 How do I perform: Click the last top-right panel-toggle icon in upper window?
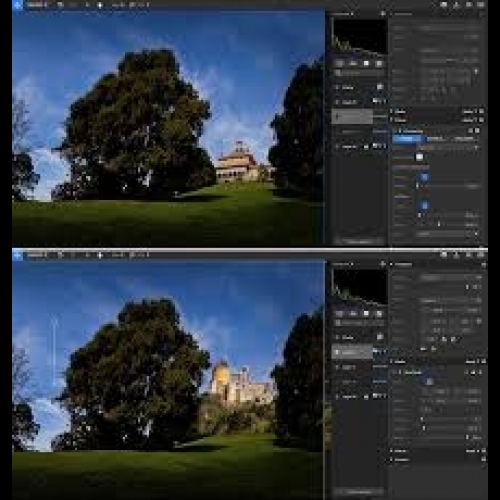(x=481, y=5)
